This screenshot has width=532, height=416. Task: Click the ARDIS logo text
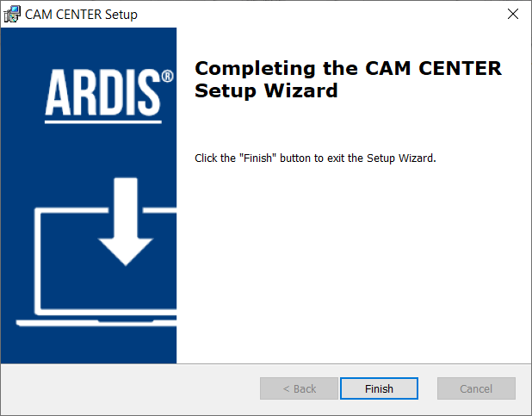tap(102, 92)
